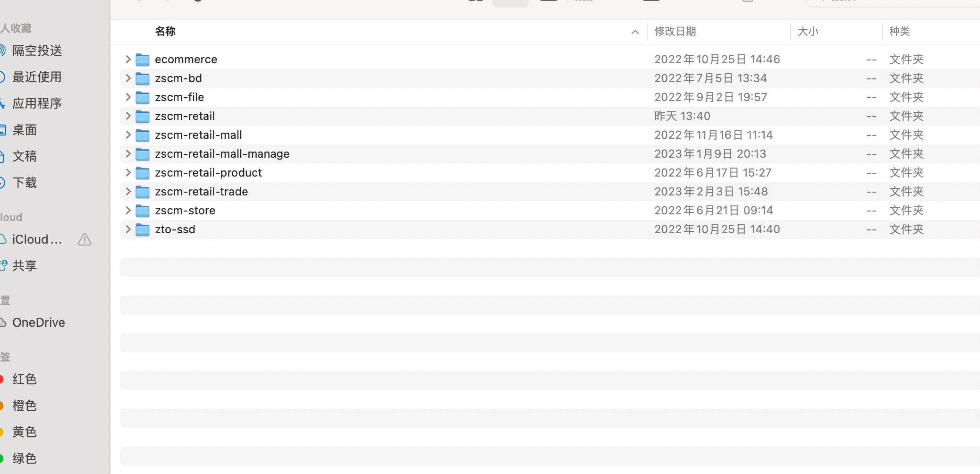Select the zscm-retail-mall folder icon

143,135
